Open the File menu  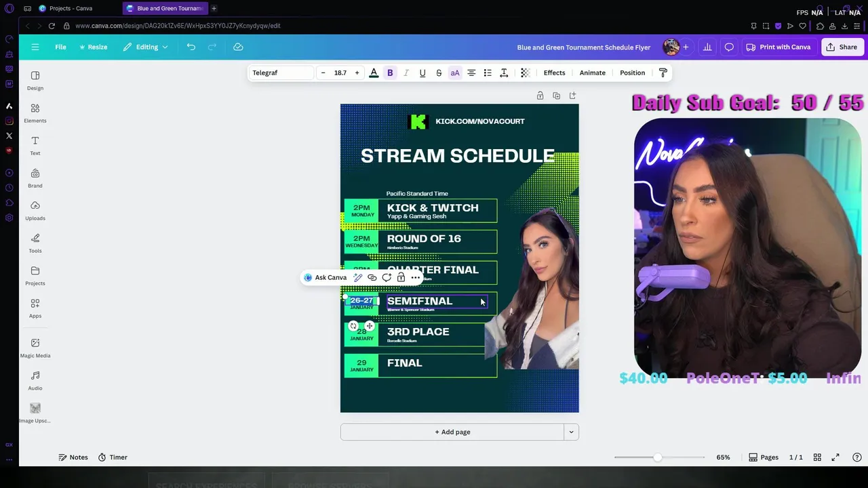click(x=60, y=47)
